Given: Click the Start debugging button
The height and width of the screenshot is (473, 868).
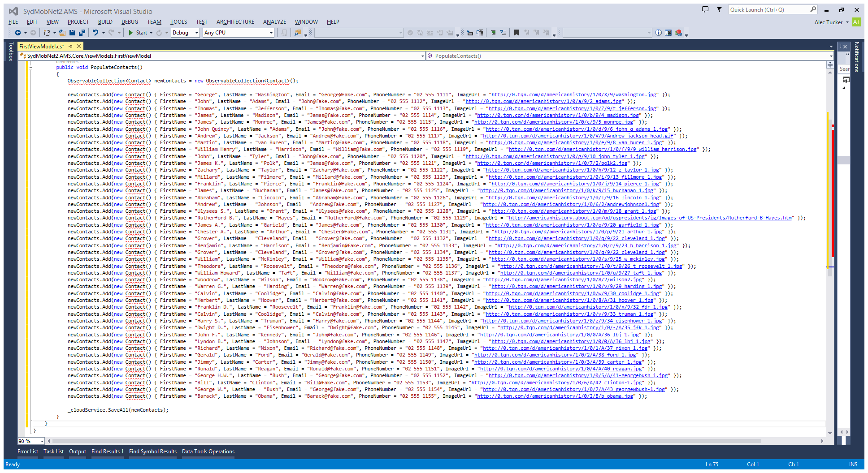Looking at the screenshot, I should tap(138, 33).
